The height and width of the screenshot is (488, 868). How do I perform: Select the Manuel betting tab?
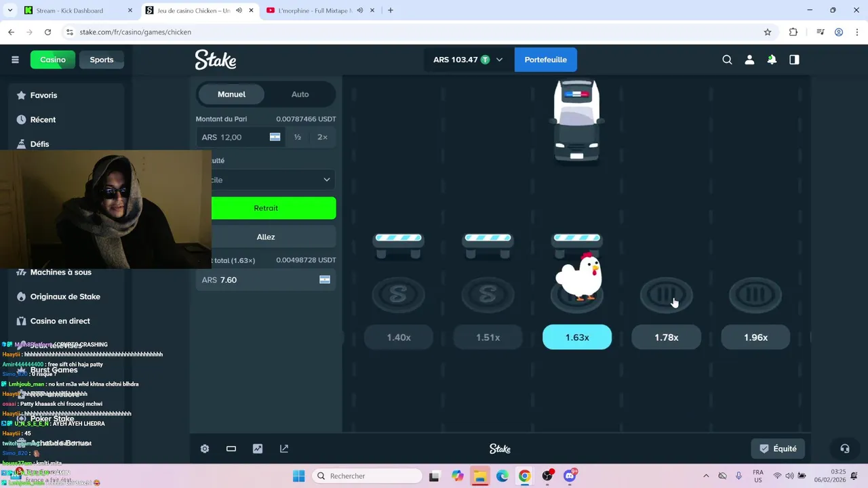click(231, 94)
